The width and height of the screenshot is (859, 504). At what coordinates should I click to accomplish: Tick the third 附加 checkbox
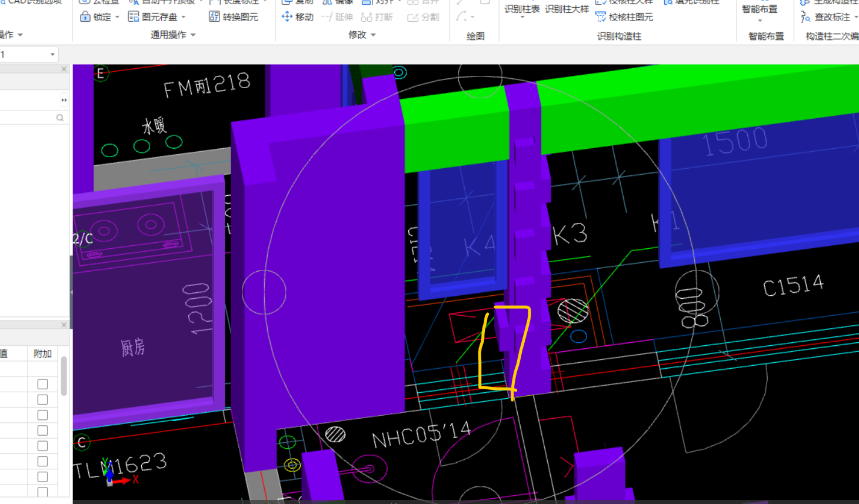pos(42,415)
